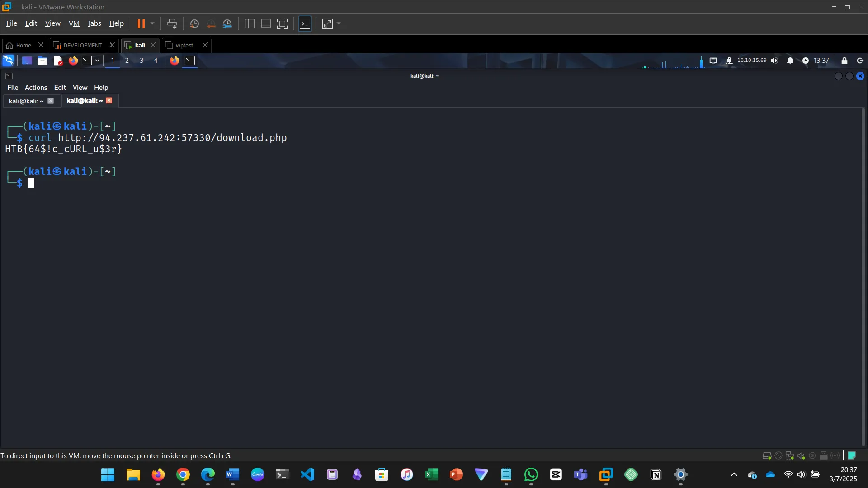
Task: Launch Firefox from Kali panel
Action: (73, 61)
